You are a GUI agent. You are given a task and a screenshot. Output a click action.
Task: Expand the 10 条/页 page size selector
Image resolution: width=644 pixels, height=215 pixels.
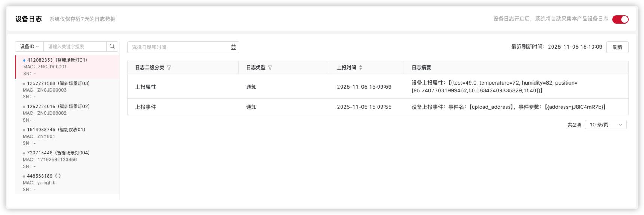point(605,125)
